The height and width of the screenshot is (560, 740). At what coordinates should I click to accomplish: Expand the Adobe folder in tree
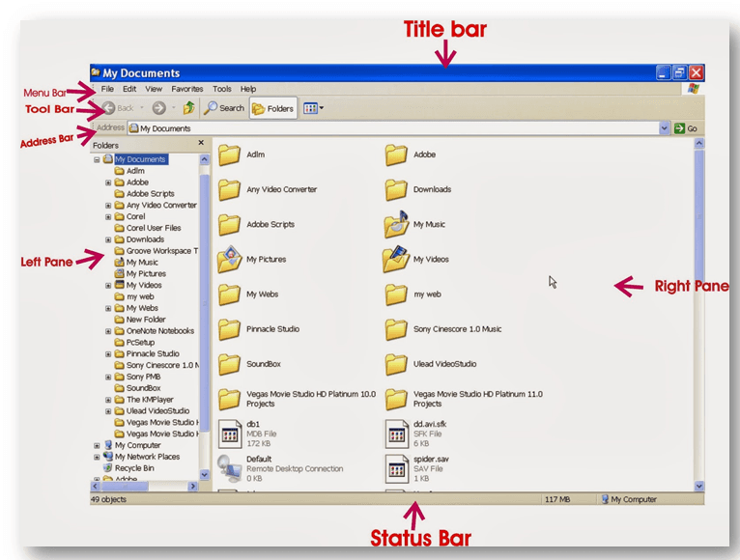pyautogui.click(x=108, y=182)
